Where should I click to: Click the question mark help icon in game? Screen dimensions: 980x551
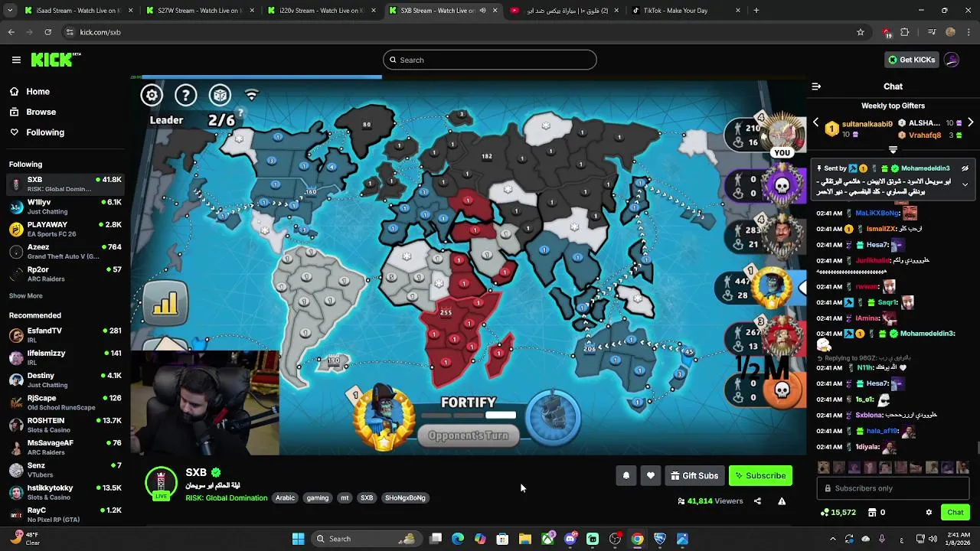point(185,95)
